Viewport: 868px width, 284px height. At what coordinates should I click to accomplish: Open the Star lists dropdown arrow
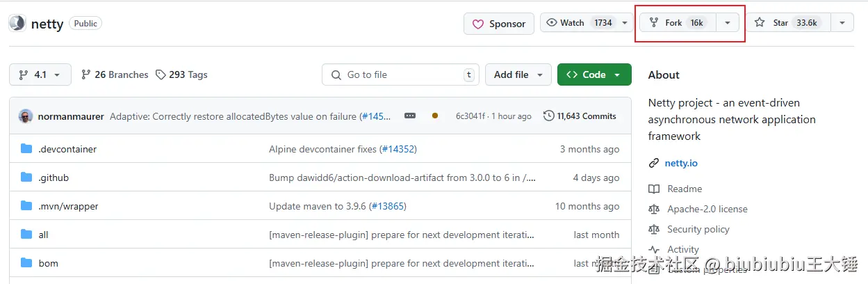pos(842,23)
